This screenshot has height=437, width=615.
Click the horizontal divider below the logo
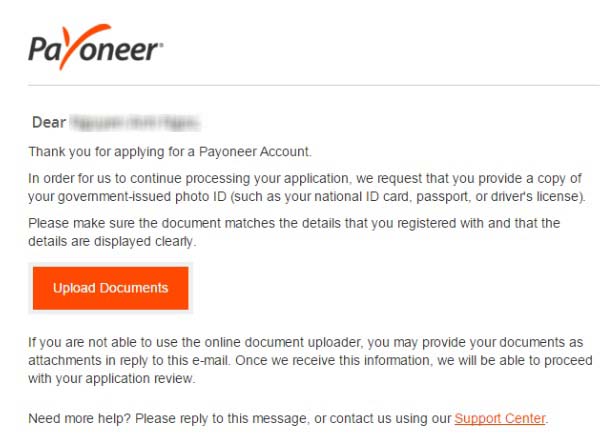coord(313,85)
